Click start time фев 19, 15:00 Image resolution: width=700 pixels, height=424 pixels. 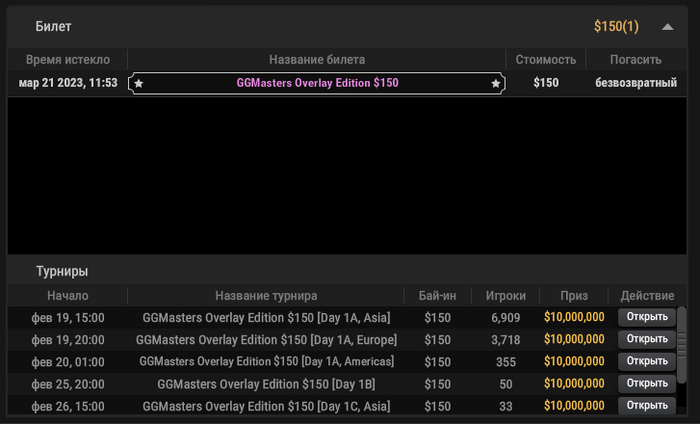click(68, 318)
